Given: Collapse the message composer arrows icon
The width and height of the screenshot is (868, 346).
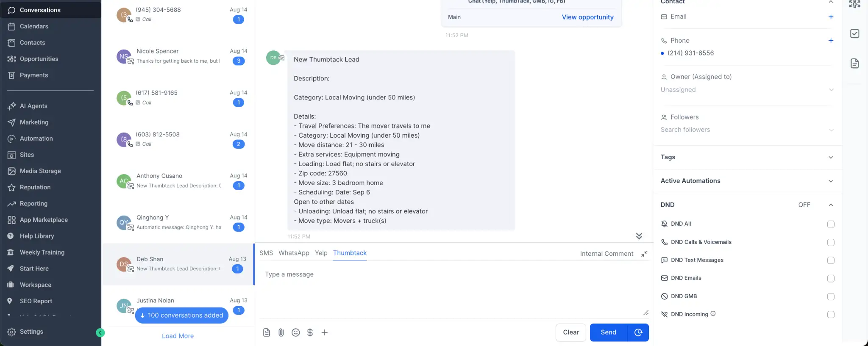Looking at the screenshot, I should tap(644, 254).
